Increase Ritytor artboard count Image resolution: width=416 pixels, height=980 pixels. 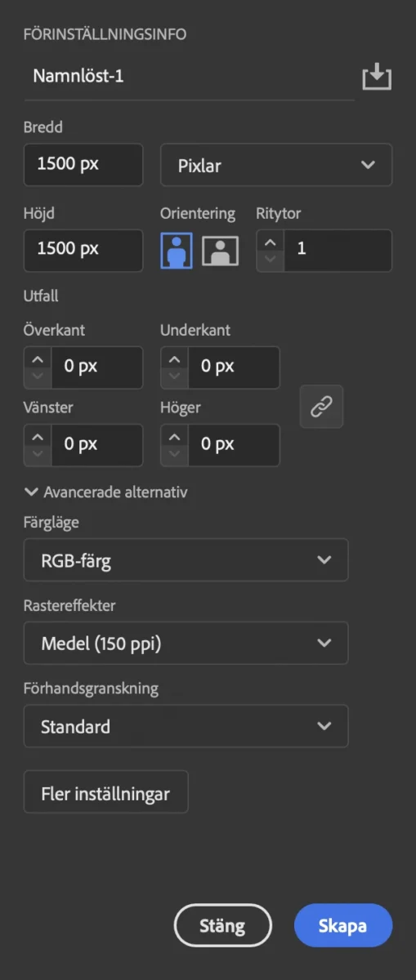click(x=271, y=240)
